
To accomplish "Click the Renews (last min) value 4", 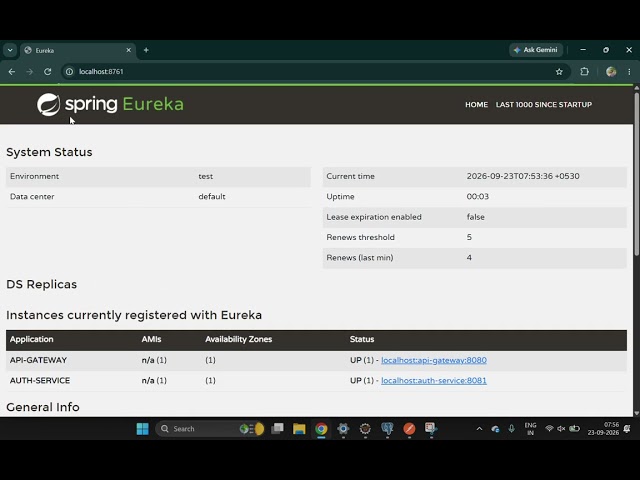I will tap(469, 258).
